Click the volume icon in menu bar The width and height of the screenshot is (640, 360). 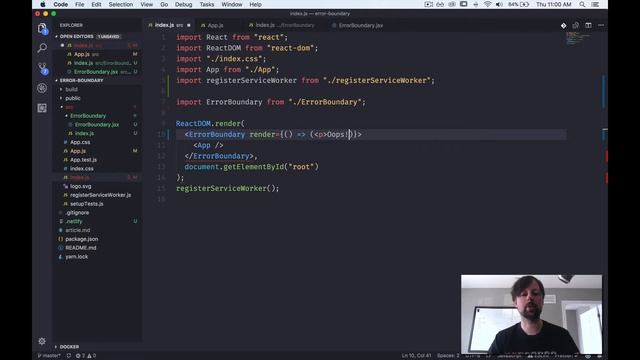click(x=499, y=4)
